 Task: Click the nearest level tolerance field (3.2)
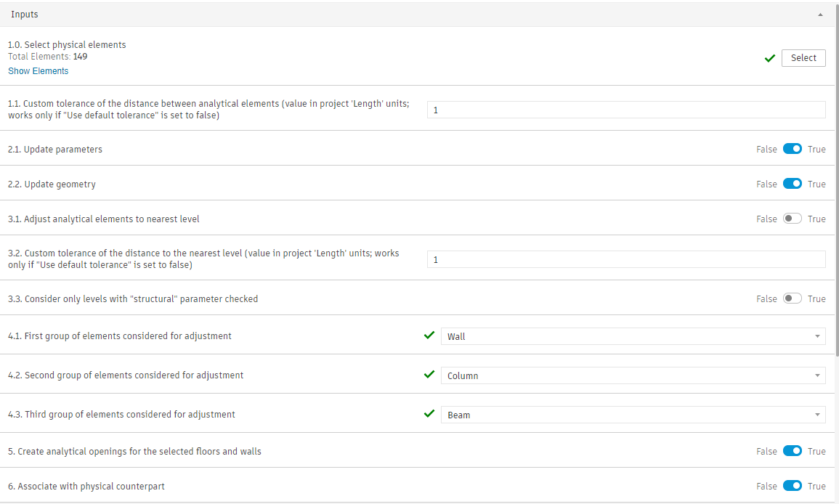(x=625, y=259)
